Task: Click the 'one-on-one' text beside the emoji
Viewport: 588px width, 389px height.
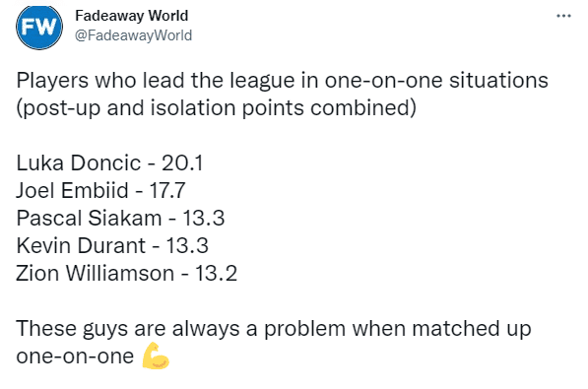Action: coord(75,356)
